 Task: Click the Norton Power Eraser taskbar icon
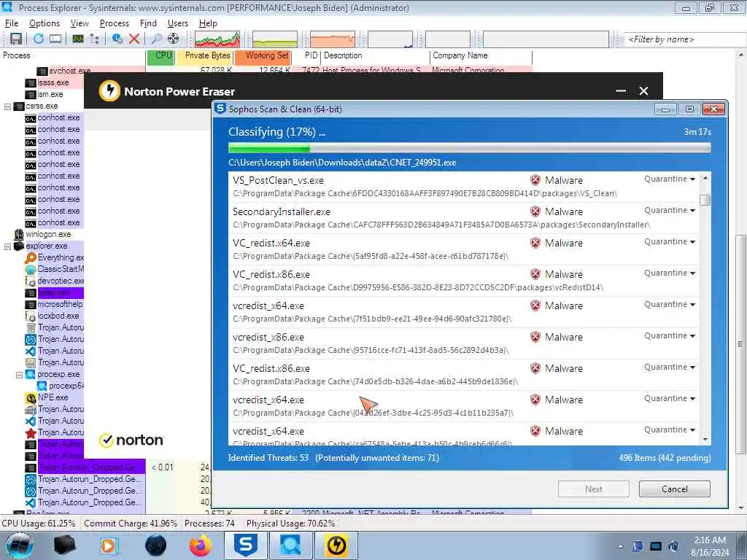(x=337, y=545)
